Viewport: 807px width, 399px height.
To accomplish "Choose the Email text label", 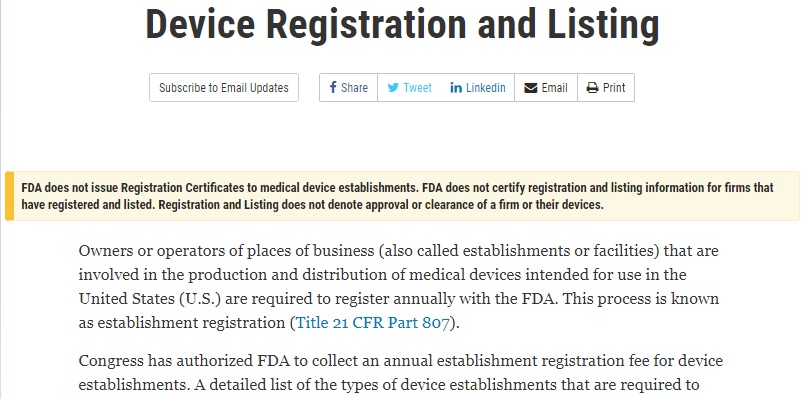I will click(554, 88).
